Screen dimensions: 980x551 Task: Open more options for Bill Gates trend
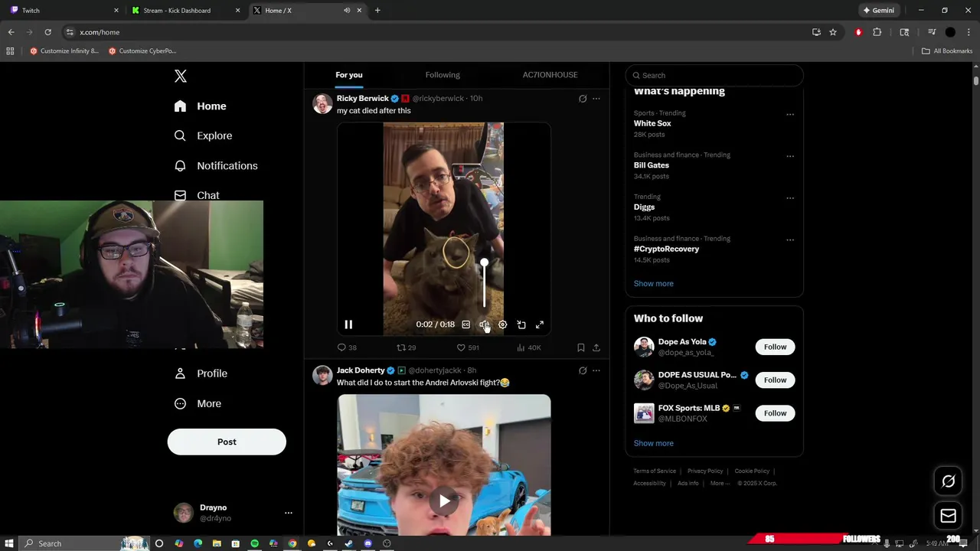pyautogui.click(x=790, y=156)
